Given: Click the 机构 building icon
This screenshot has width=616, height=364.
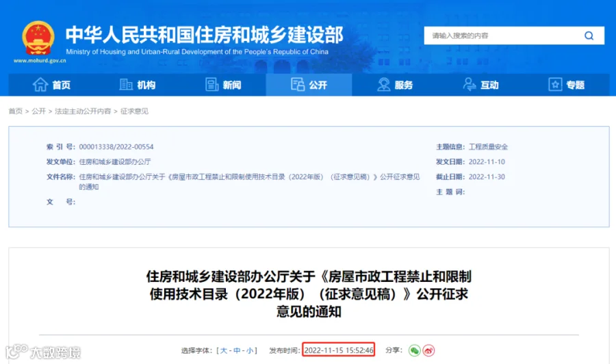Looking at the screenshot, I should [126, 84].
